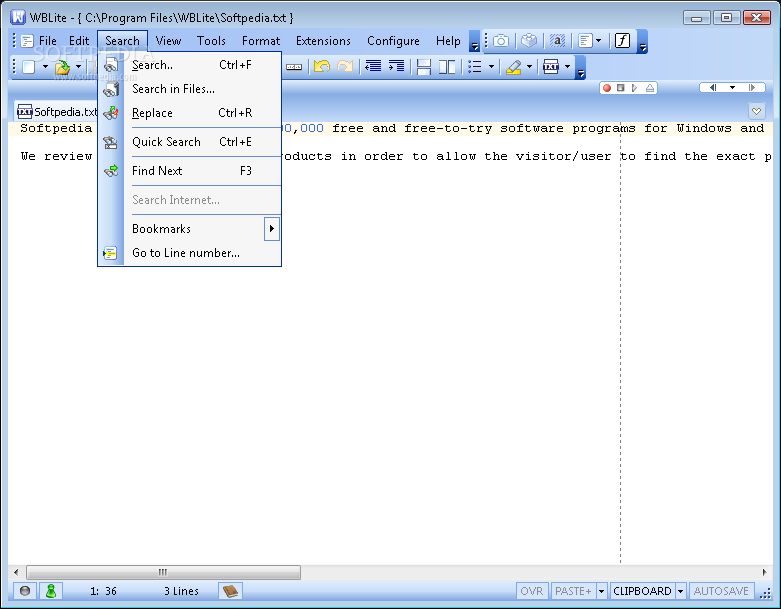Click the red record macro button
This screenshot has height=609, width=781.
point(607,88)
